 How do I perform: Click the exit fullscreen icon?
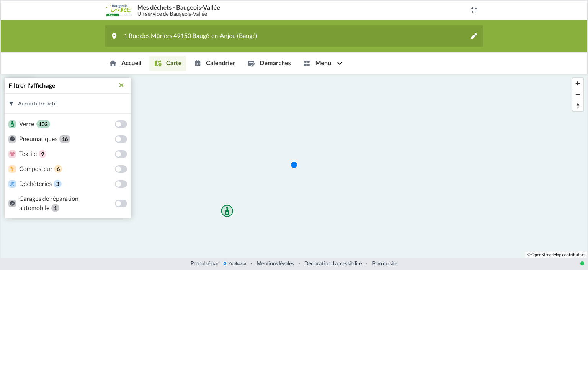474,10
